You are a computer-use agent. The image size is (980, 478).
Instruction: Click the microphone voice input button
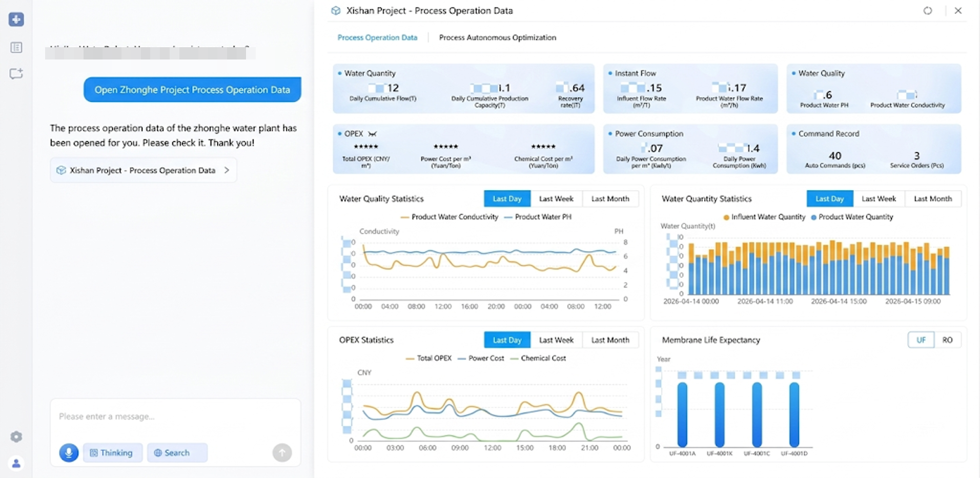[x=69, y=453]
